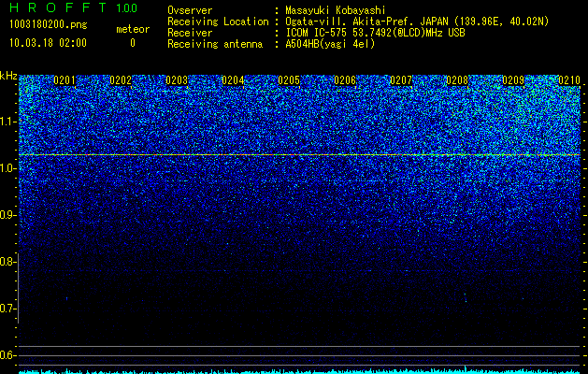Screen dimensions: 588x374
Task: Click the Receiving Location label
Action: [218, 22]
